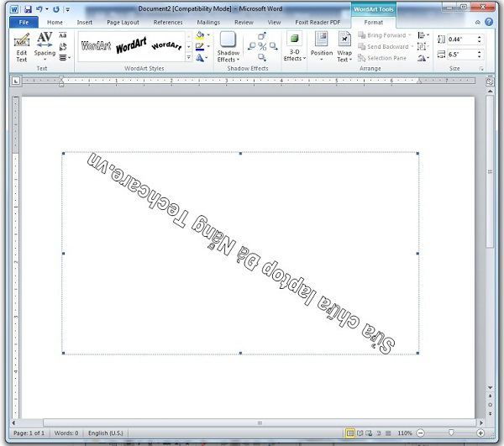This screenshot has width=504, height=446.
Task: Open the Page Layout tab
Action: (x=123, y=22)
